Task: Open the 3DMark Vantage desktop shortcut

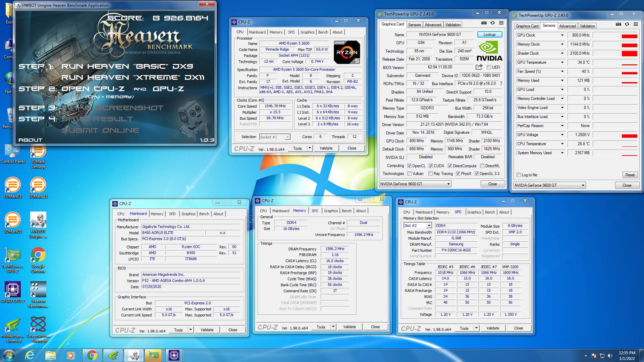Action: click(x=38, y=157)
